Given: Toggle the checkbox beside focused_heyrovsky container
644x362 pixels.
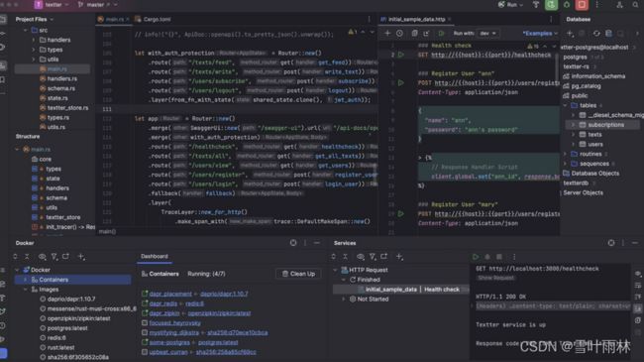Looking at the screenshot, I should click(x=145, y=323).
